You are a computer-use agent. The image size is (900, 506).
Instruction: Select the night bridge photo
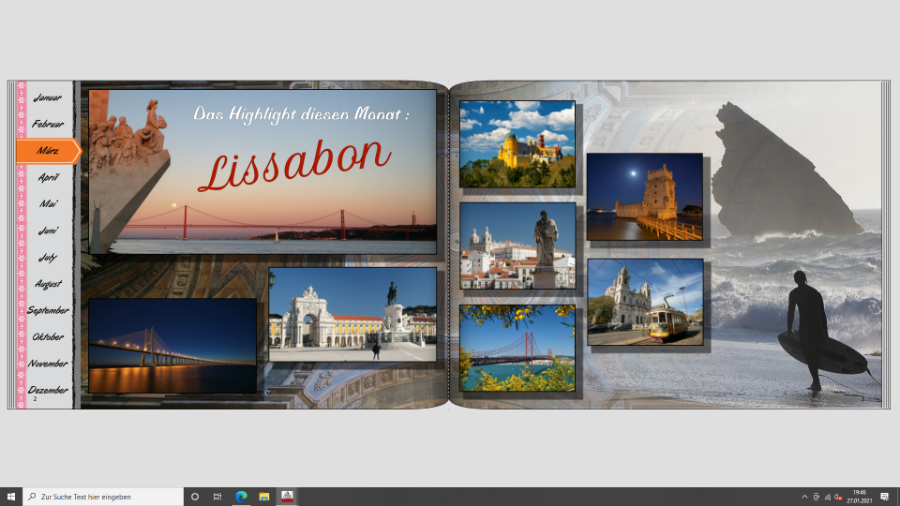pyautogui.click(x=172, y=346)
